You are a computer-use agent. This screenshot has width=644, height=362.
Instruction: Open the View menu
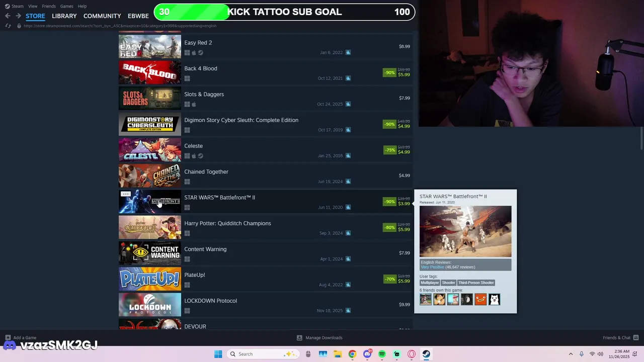33,6
